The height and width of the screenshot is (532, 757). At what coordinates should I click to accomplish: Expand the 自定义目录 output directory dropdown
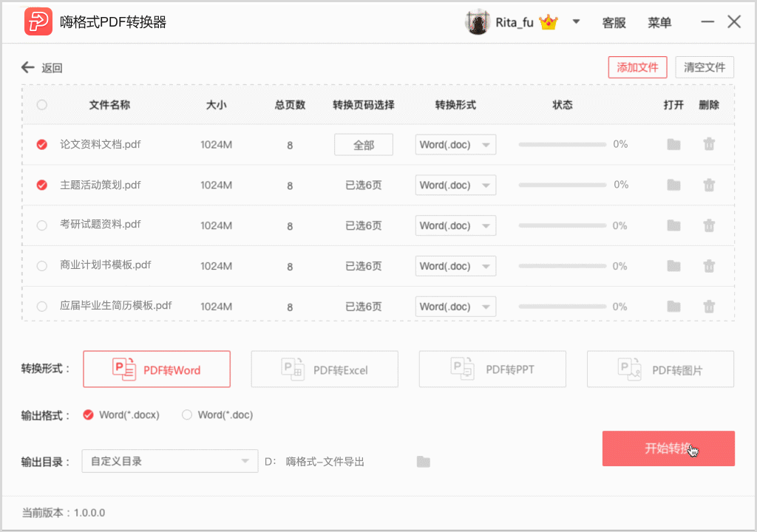pos(170,461)
